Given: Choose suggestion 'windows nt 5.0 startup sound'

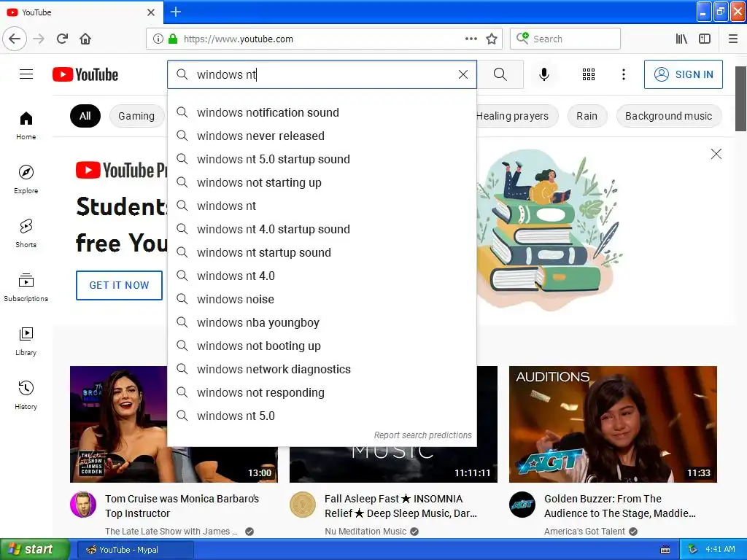Looking at the screenshot, I should pos(322,159).
